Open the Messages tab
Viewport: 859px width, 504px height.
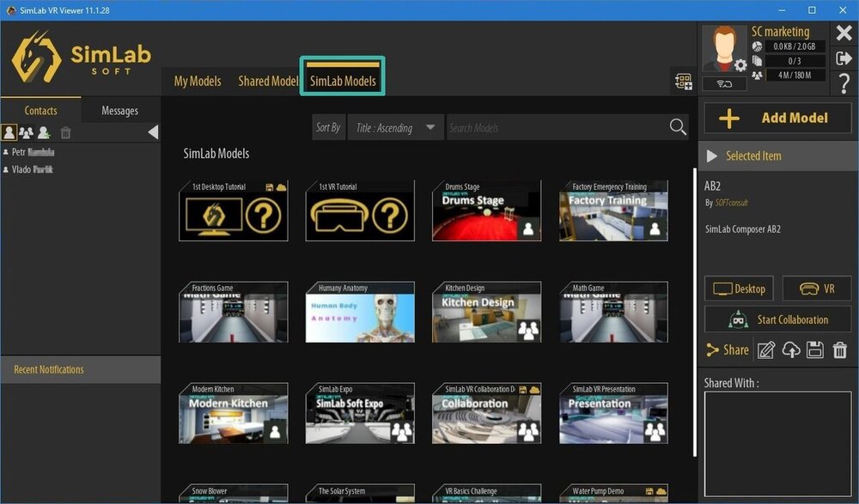pyautogui.click(x=119, y=110)
